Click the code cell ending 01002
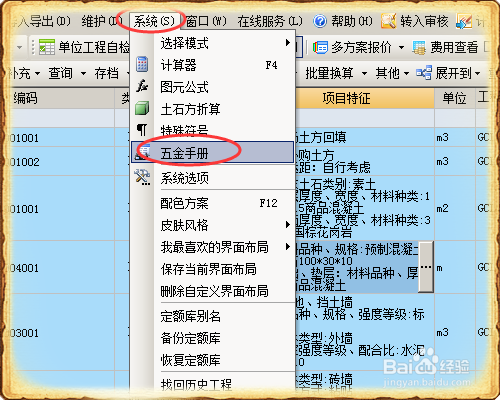Viewport: 500px width, 400px height. pyautogui.click(x=62, y=161)
